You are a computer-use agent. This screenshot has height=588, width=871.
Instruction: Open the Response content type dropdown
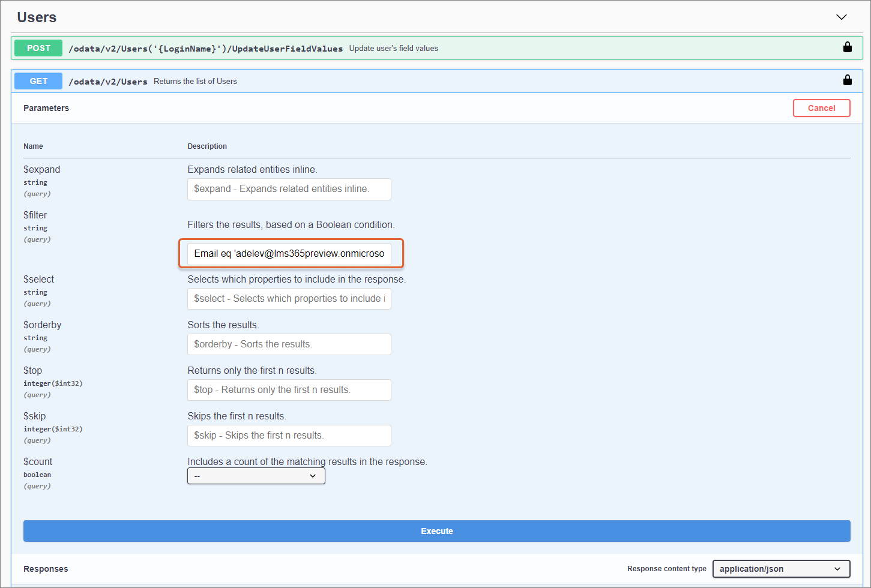pyautogui.click(x=780, y=569)
